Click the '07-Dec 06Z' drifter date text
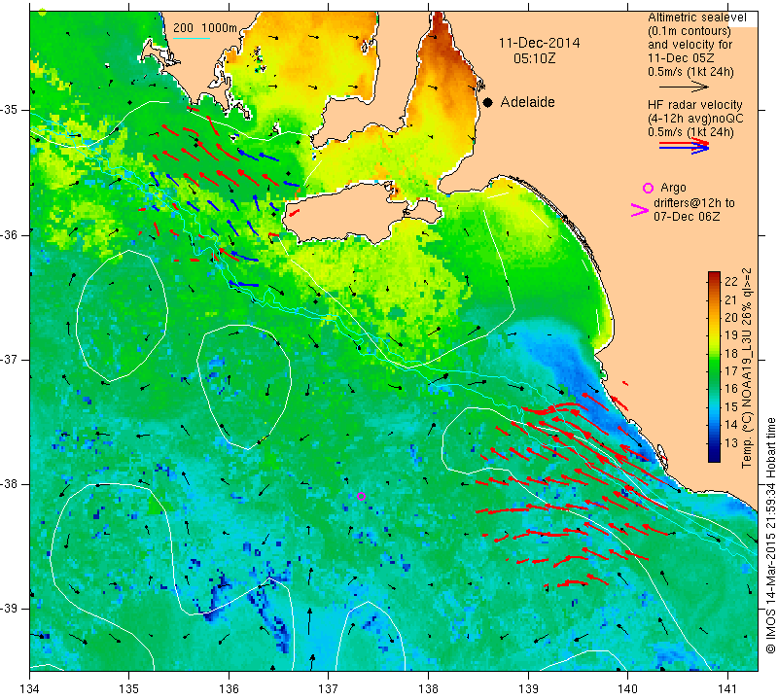 [687, 216]
